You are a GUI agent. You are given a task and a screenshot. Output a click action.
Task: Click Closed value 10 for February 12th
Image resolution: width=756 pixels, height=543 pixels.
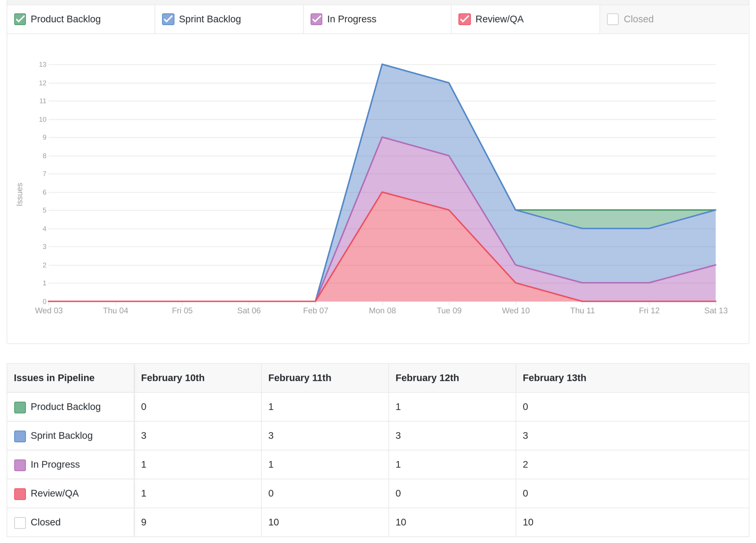[x=401, y=522]
